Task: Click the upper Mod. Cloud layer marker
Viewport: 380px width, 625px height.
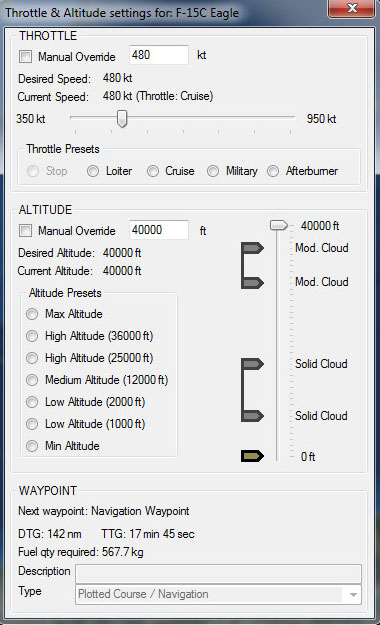Action: (x=252, y=248)
